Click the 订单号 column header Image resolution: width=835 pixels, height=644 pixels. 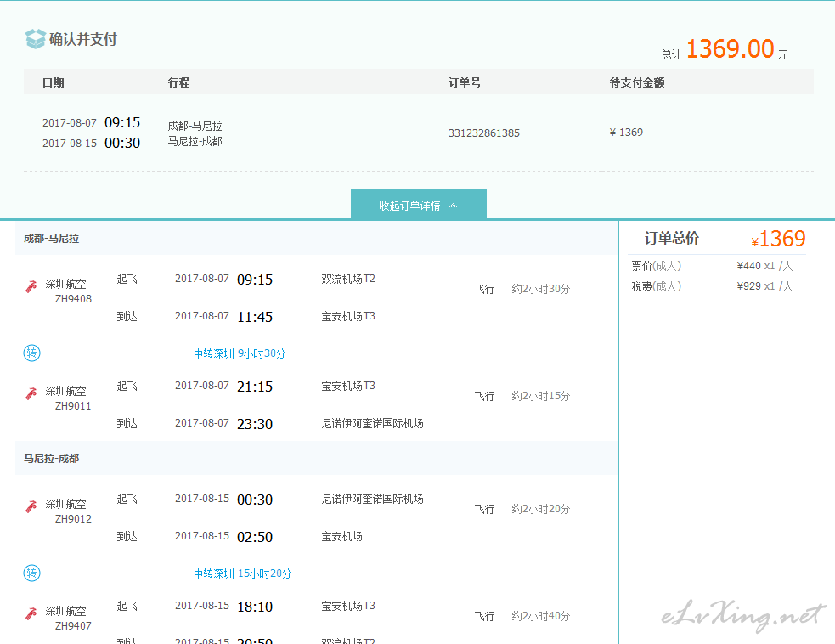pyautogui.click(x=465, y=82)
